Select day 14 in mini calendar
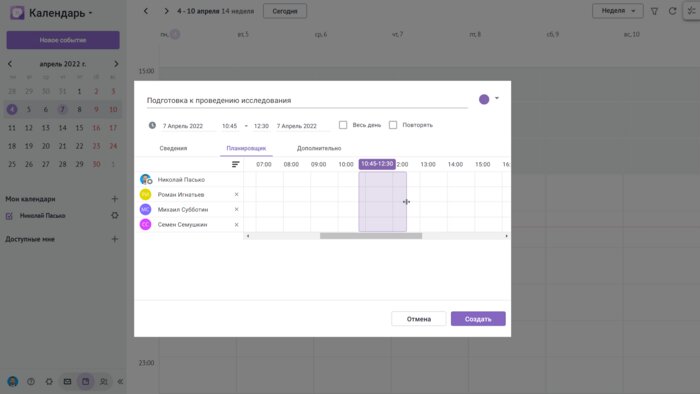The width and height of the screenshot is (700, 394). [x=62, y=128]
